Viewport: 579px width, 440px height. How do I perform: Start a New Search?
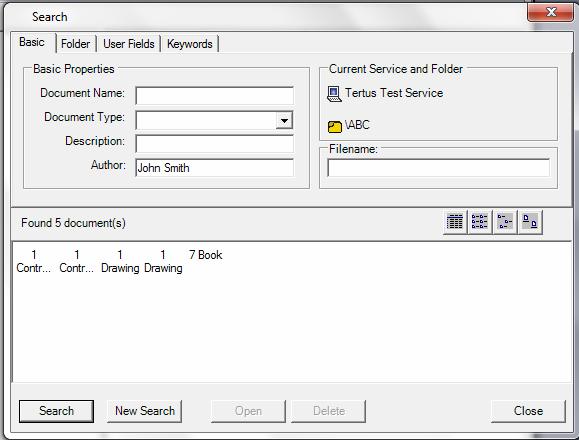point(145,411)
